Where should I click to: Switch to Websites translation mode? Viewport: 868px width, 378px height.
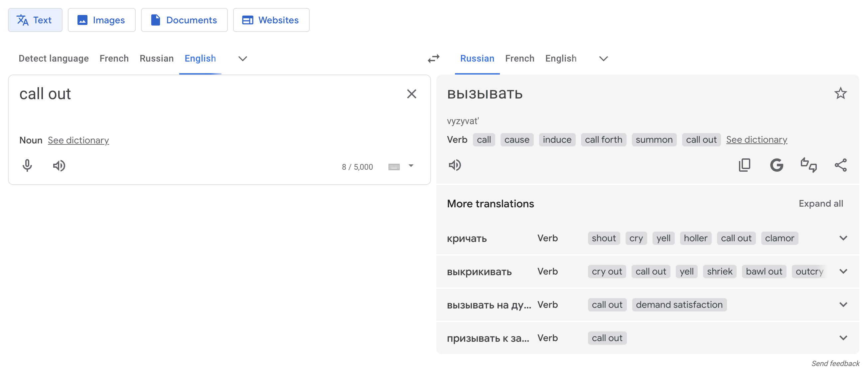[x=271, y=20]
